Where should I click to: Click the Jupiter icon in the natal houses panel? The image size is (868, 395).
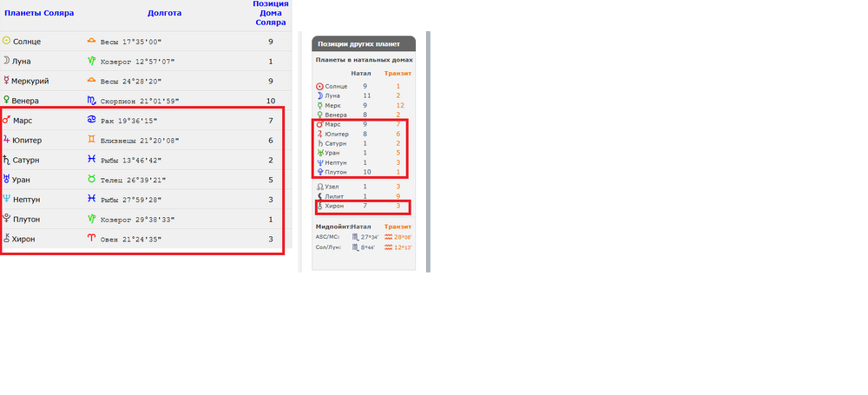coord(319,134)
